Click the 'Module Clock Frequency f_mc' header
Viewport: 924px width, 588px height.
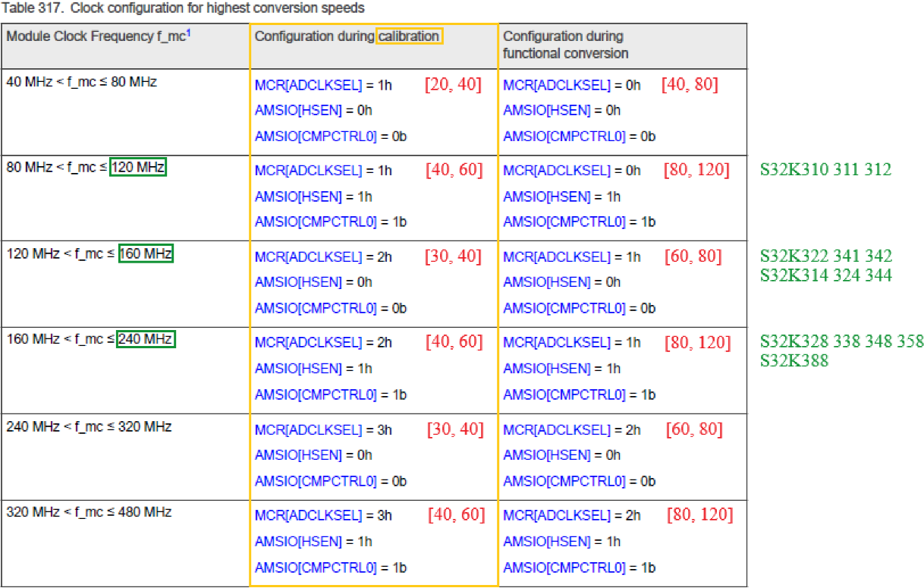95,36
